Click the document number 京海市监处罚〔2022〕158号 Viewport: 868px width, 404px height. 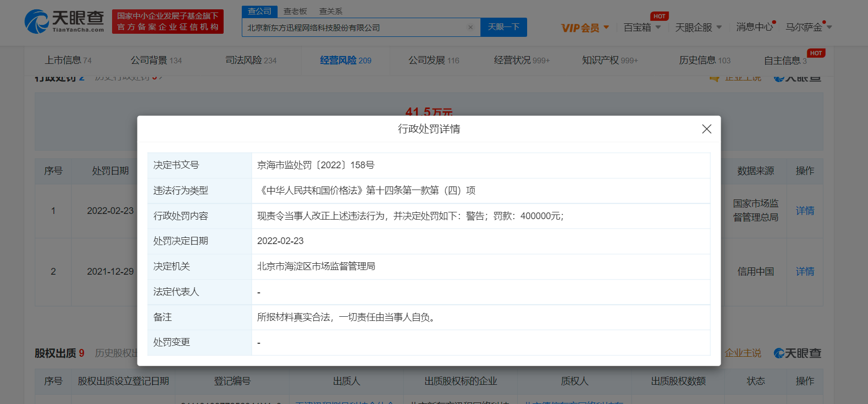click(316, 165)
